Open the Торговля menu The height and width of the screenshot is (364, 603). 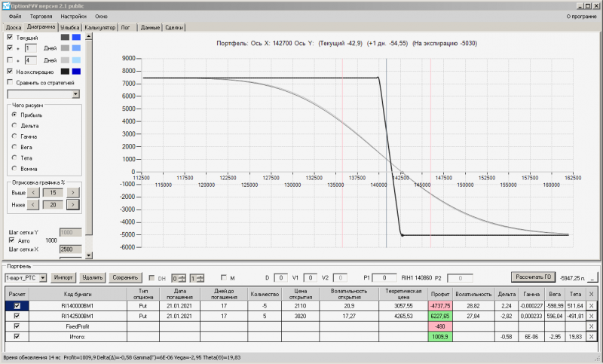[x=41, y=17]
